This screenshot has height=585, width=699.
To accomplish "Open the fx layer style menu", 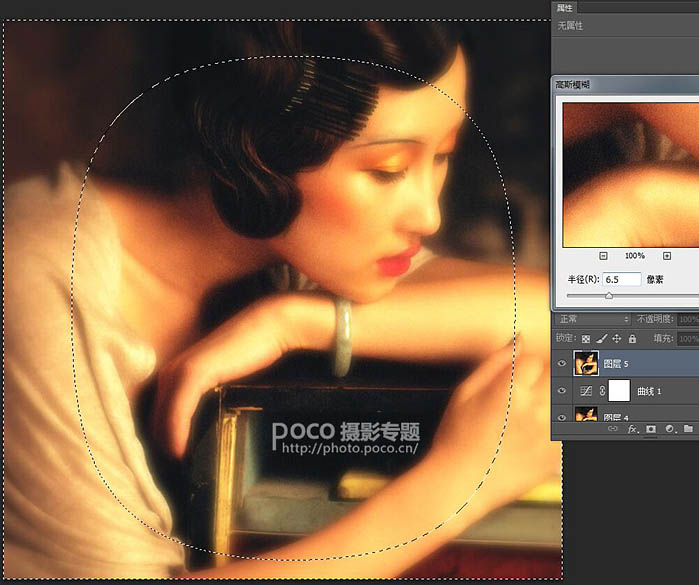I will point(632,428).
